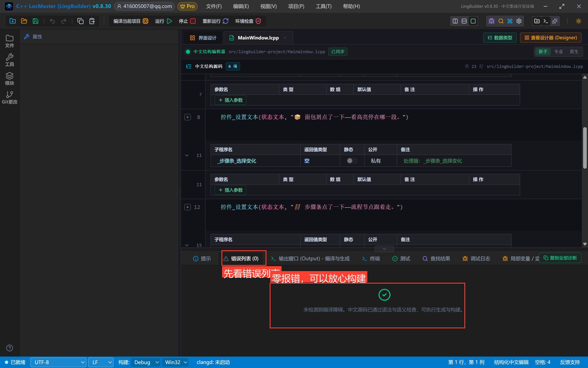
Task: Open the LF line ending dropdown
Action: 101,362
